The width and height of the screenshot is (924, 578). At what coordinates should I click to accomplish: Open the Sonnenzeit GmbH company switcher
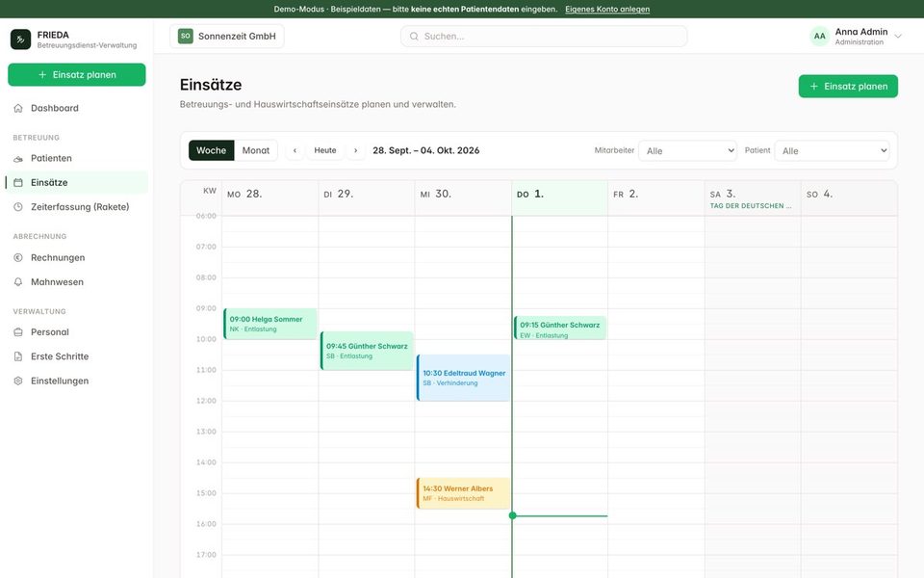click(227, 36)
